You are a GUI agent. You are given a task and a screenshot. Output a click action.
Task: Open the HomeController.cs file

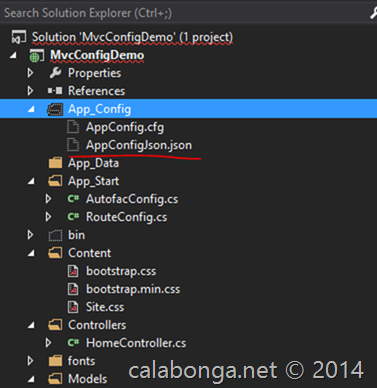[136, 343]
